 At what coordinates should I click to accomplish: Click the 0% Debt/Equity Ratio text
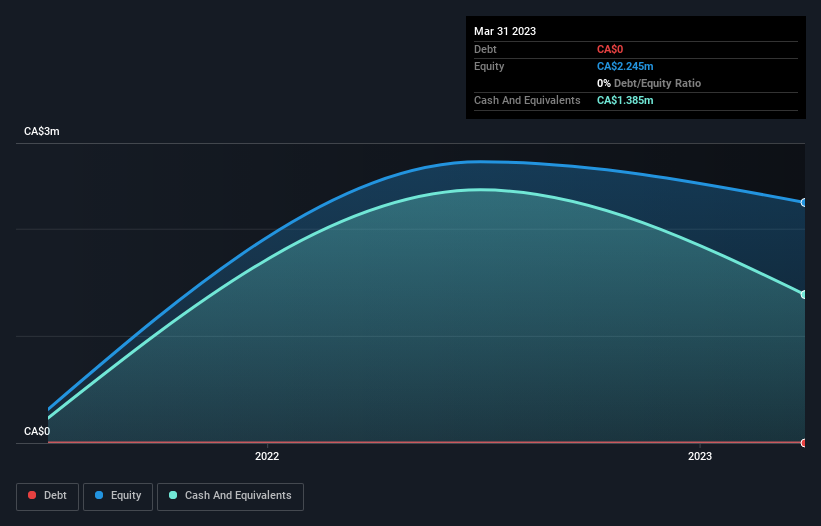pyautogui.click(x=649, y=83)
